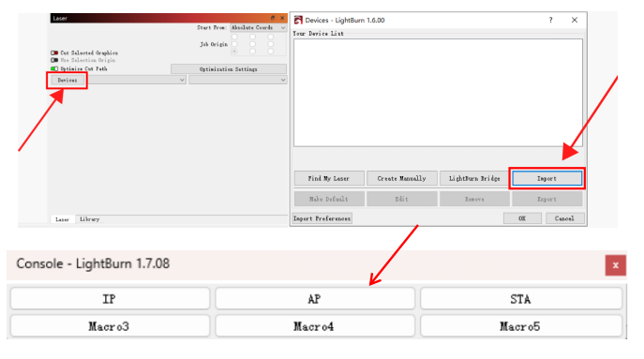Toggle the Cut Selected Graphics switch
This screenshot has height=359, width=644.
(x=54, y=53)
